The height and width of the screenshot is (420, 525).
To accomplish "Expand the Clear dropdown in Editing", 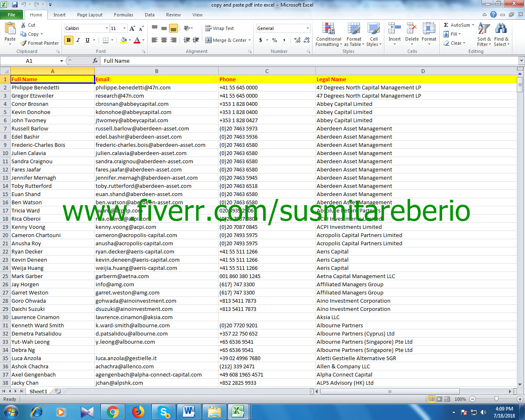I will click(x=464, y=43).
